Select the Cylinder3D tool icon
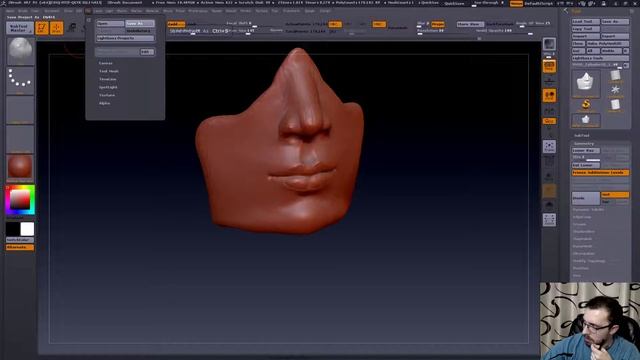Screen dimensions: 640x360 click(x=615, y=76)
